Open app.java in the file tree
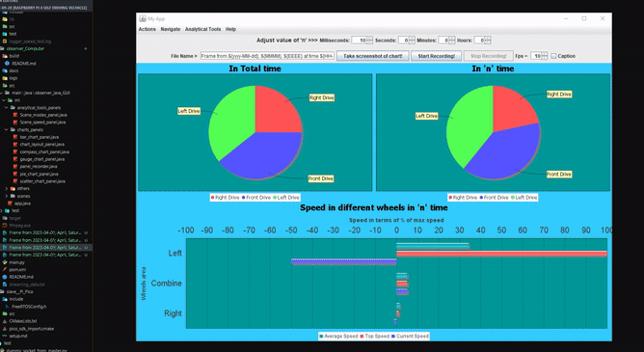Image resolution: width=644 pixels, height=352 pixels. click(22, 203)
